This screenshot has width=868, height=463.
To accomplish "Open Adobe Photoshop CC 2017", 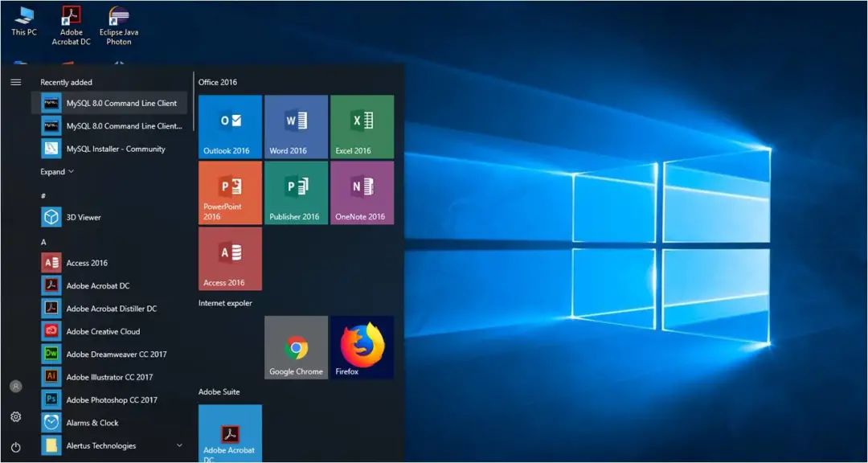I will [109, 399].
